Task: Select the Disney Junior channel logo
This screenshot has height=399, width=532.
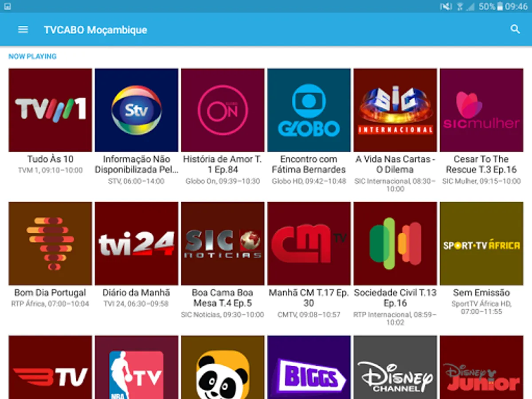Action: click(481, 368)
